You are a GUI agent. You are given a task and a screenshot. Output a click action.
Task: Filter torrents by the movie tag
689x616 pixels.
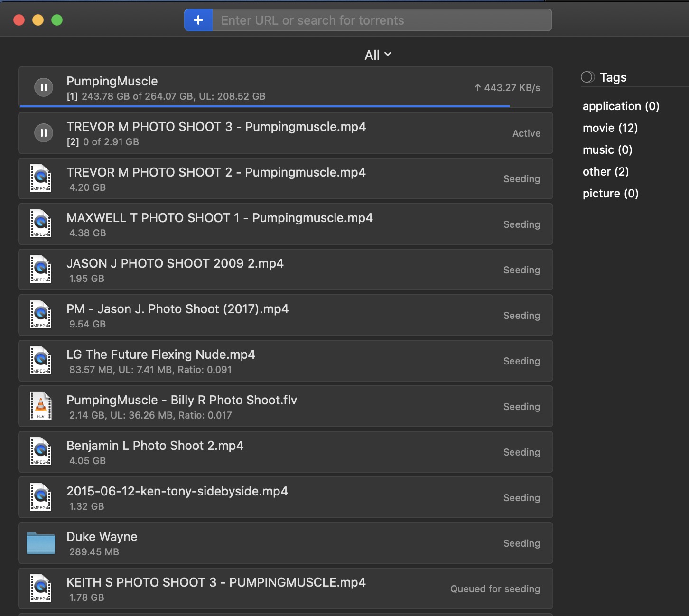point(609,128)
